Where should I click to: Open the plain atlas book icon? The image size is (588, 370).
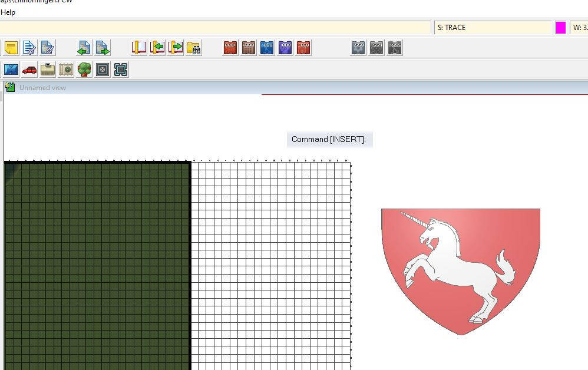(x=138, y=48)
